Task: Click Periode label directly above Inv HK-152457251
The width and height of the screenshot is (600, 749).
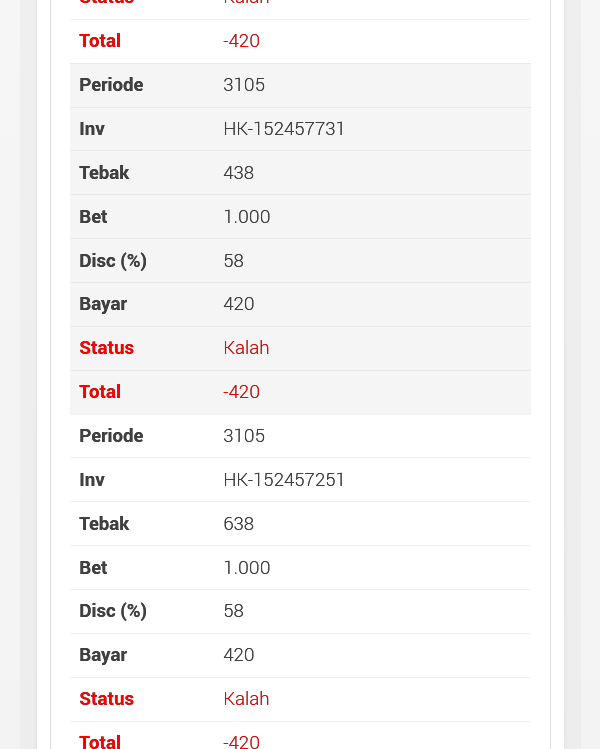Action: pyautogui.click(x=111, y=436)
